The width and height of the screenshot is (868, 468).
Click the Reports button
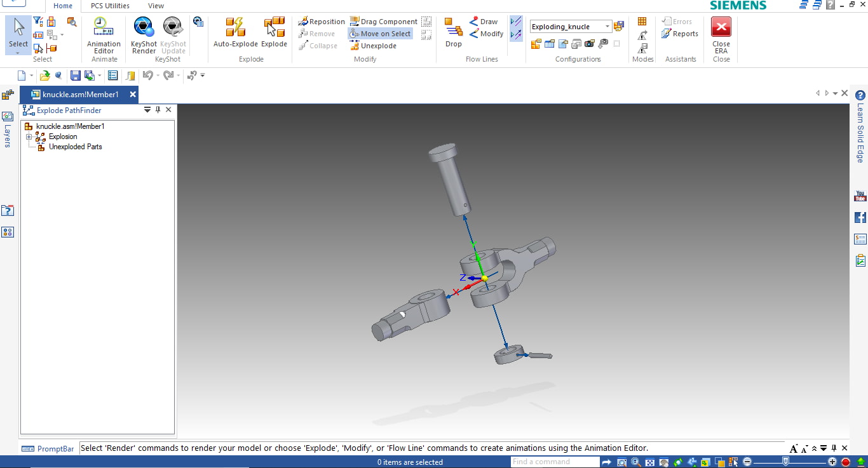[680, 34]
